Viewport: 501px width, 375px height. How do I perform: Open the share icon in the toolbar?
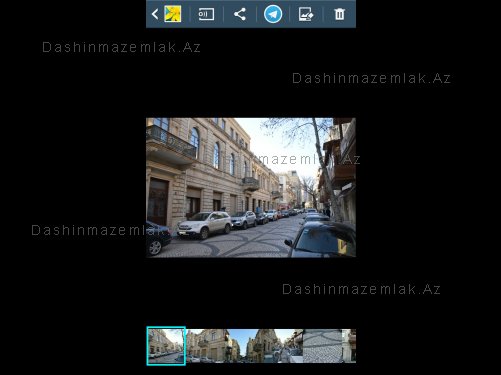(240, 14)
